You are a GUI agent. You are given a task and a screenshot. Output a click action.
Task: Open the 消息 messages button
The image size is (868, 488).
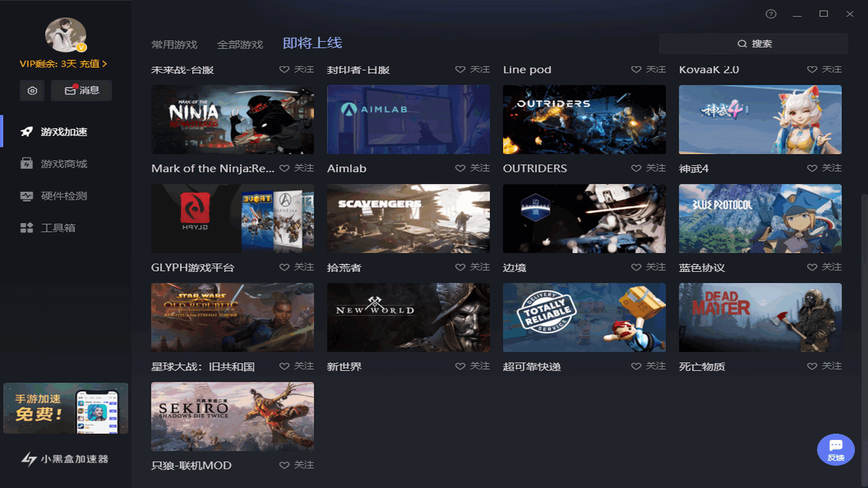[x=81, y=91]
